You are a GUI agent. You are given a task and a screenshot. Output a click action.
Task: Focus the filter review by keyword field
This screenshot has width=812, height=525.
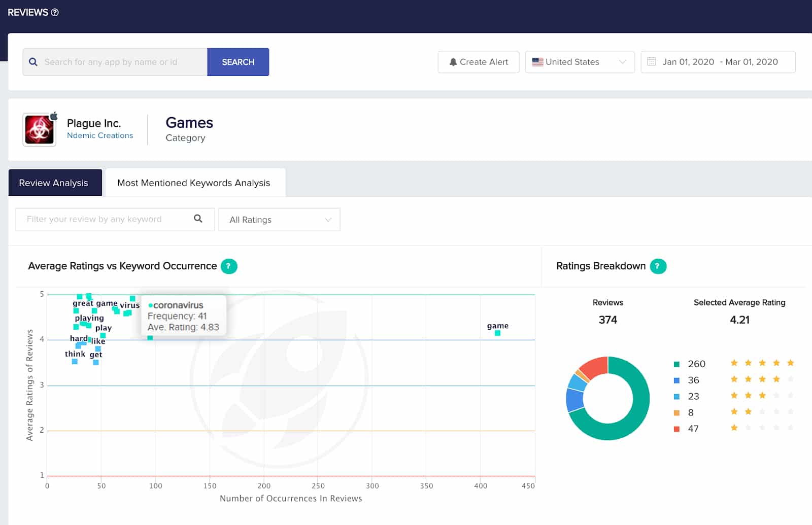click(115, 219)
